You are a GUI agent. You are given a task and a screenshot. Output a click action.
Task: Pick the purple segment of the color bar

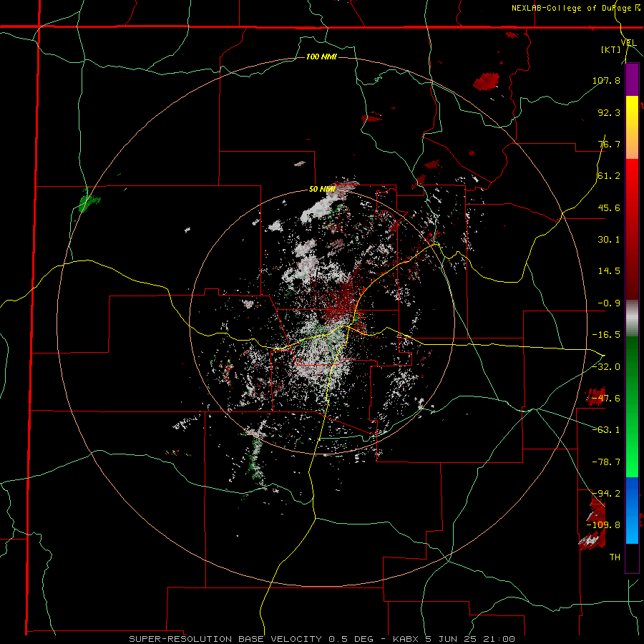[632, 79]
